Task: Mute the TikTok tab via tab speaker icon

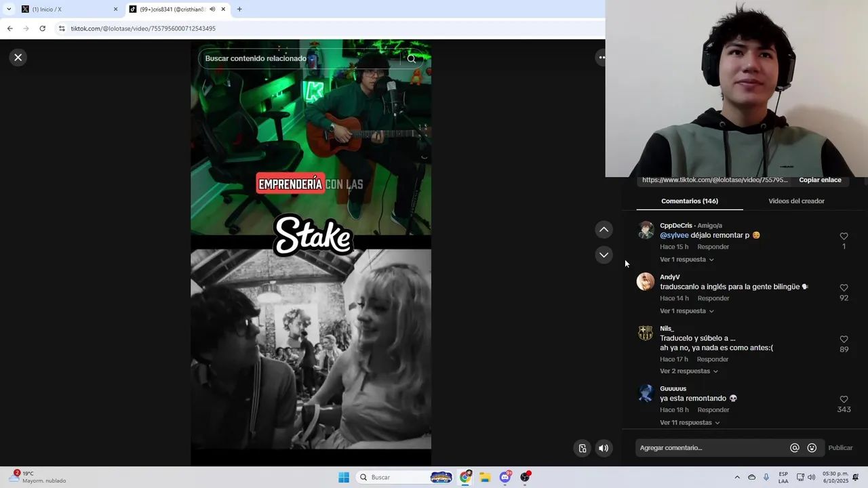Action: 212,9
